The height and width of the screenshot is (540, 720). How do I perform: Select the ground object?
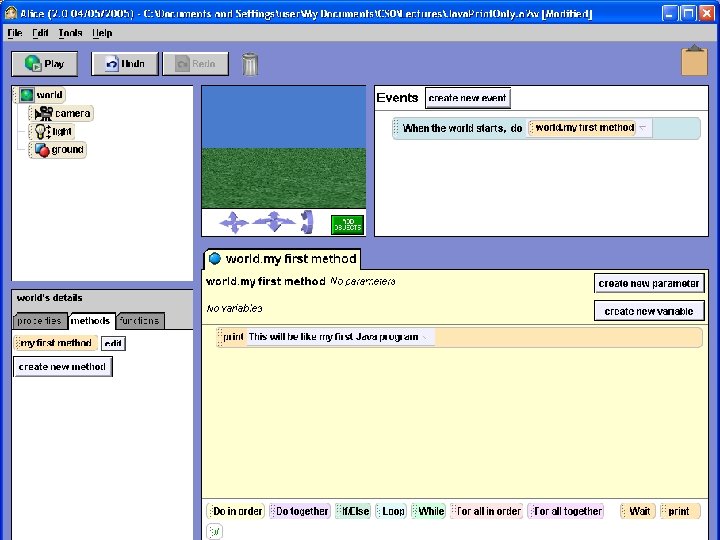click(58, 150)
